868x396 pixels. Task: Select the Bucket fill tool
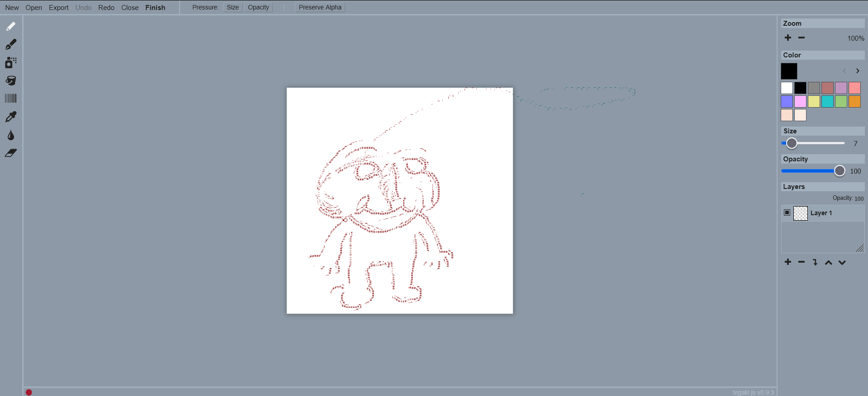pyautogui.click(x=11, y=80)
